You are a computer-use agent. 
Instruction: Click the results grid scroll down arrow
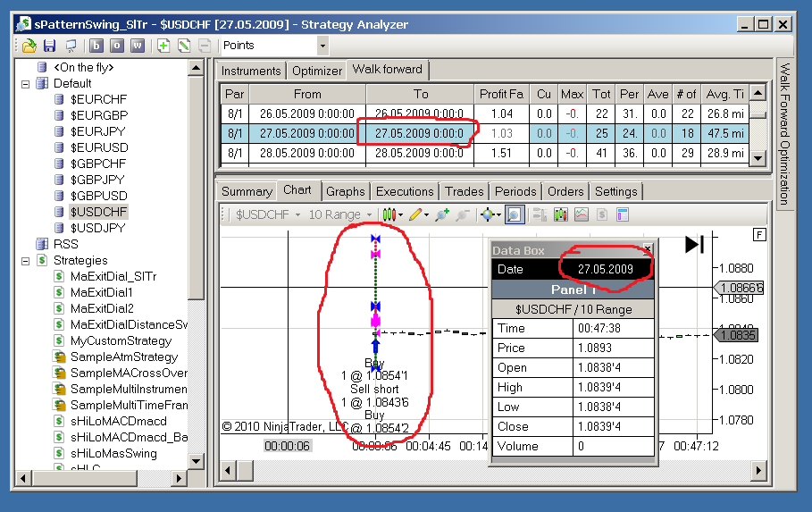[x=758, y=158]
